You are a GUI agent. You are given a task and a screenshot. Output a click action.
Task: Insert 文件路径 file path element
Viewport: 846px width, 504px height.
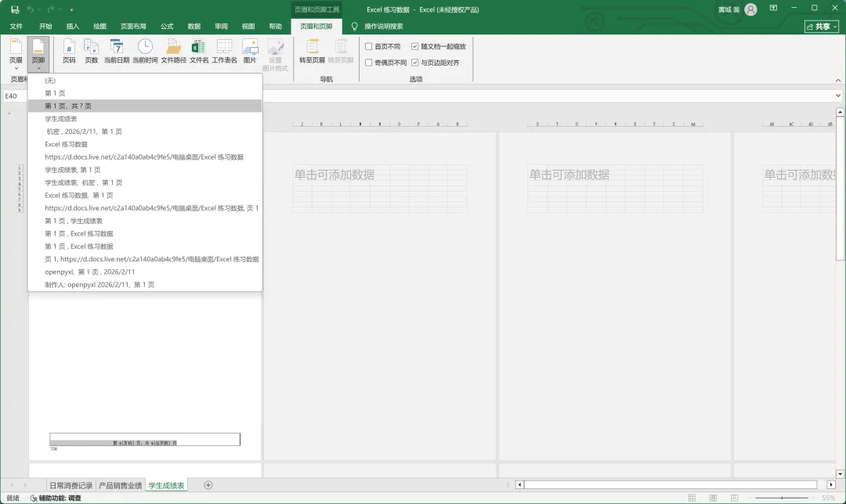tap(174, 52)
